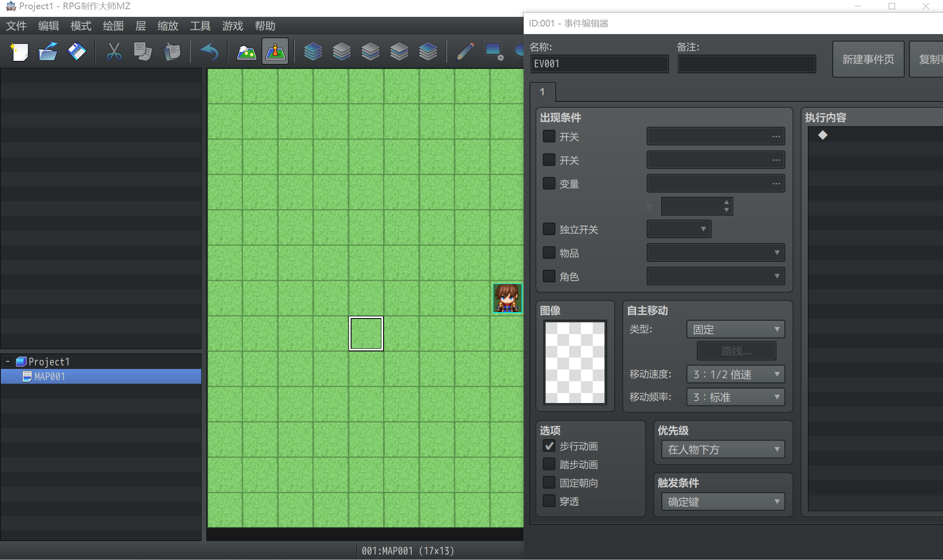Select the Cut scissors icon
Image resolution: width=943 pixels, height=560 pixels.
pyautogui.click(x=114, y=52)
